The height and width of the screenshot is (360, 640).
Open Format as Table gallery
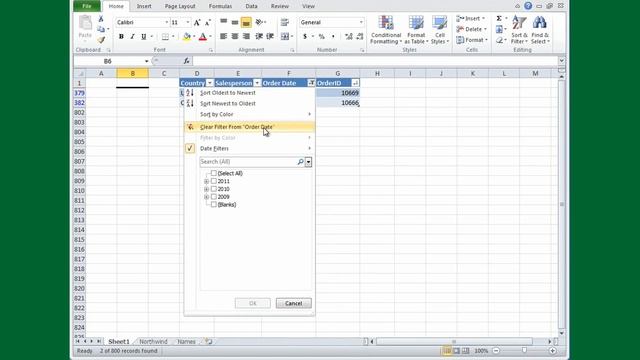point(416,30)
